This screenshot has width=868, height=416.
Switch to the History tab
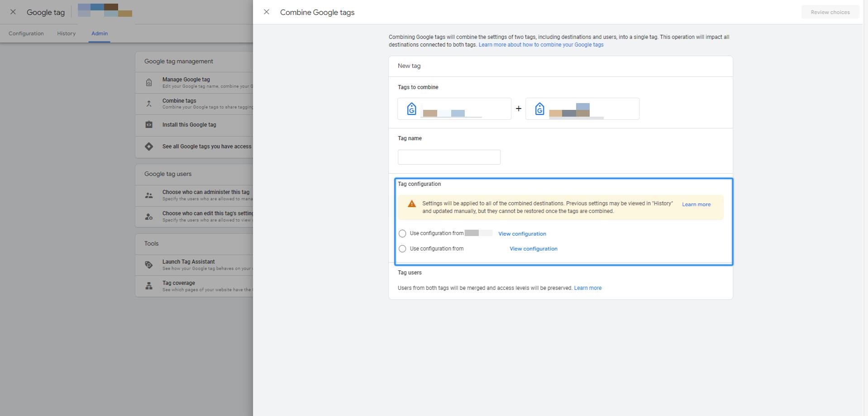coord(67,33)
